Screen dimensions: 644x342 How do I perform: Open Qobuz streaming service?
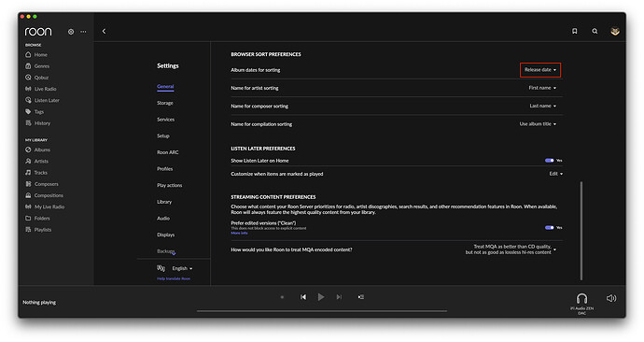tap(37, 78)
